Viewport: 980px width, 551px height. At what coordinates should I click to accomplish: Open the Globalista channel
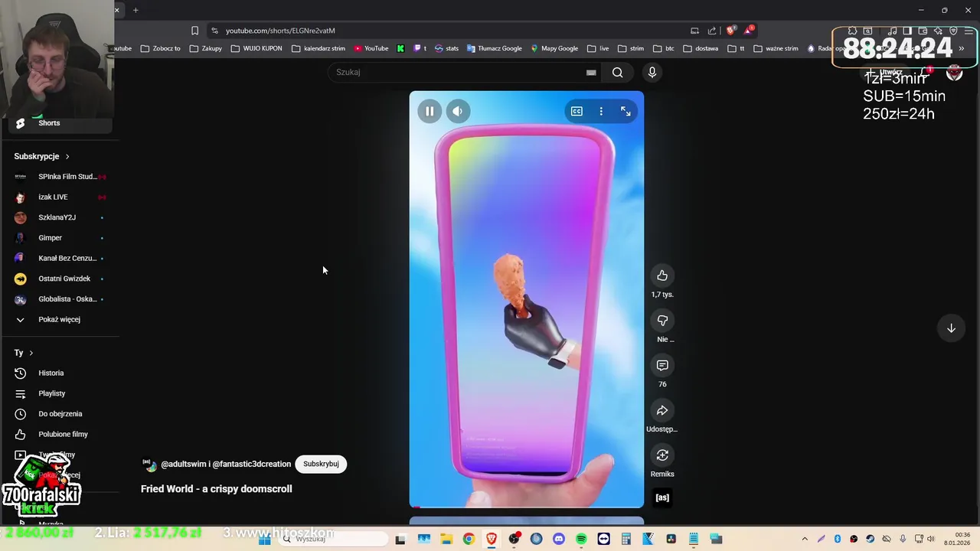point(60,299)
